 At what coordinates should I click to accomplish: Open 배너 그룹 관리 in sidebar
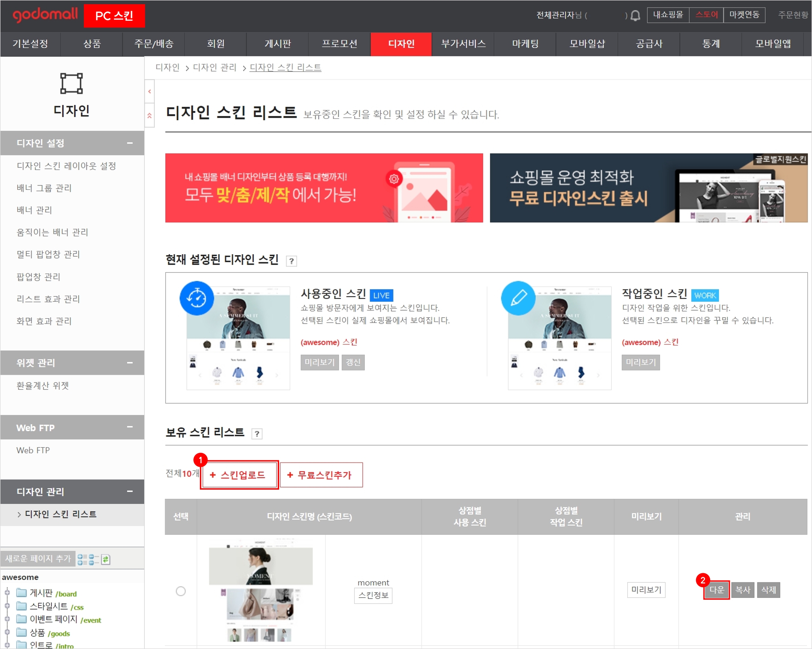[44, 188]
